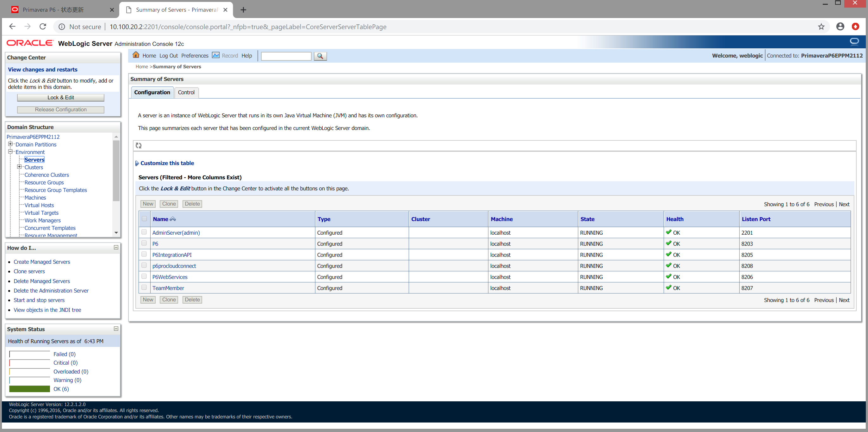This screenshot has width=868, height=432.
Task: Click Create Managed Servers link
Action: (42, 262)
